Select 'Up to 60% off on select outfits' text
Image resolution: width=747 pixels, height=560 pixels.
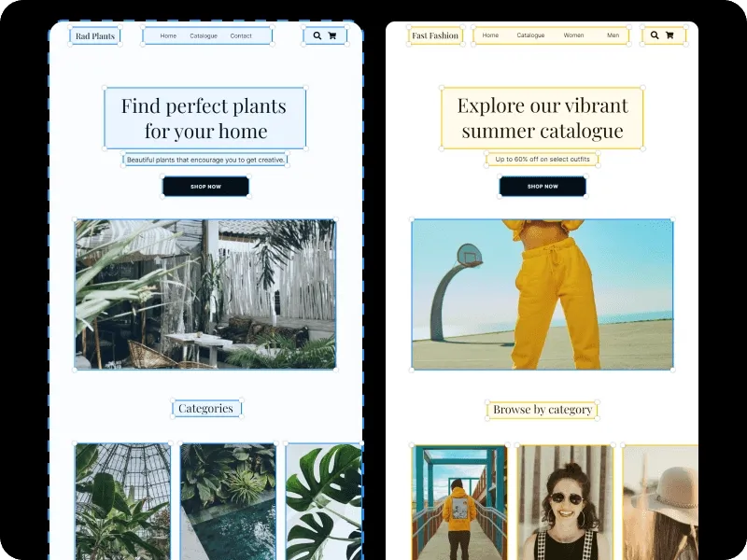(x=543, y=159)
